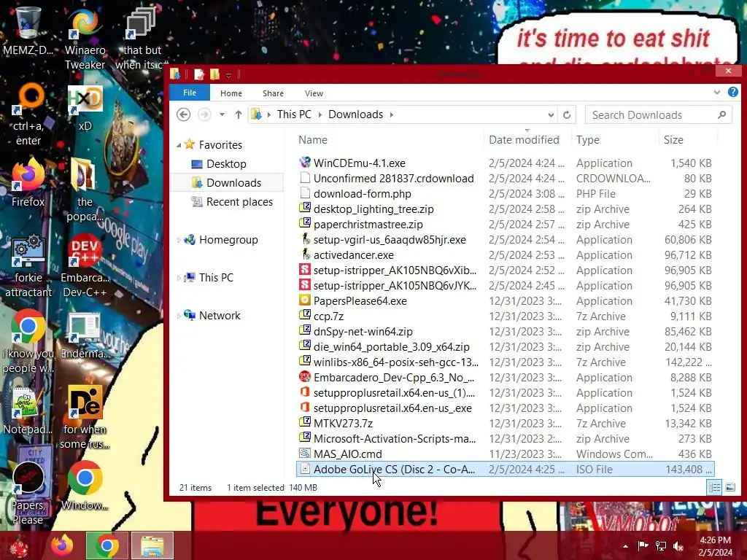Click the muted speaker tray icon
This screenshot has width=747, height=560.
click(678, 546)
